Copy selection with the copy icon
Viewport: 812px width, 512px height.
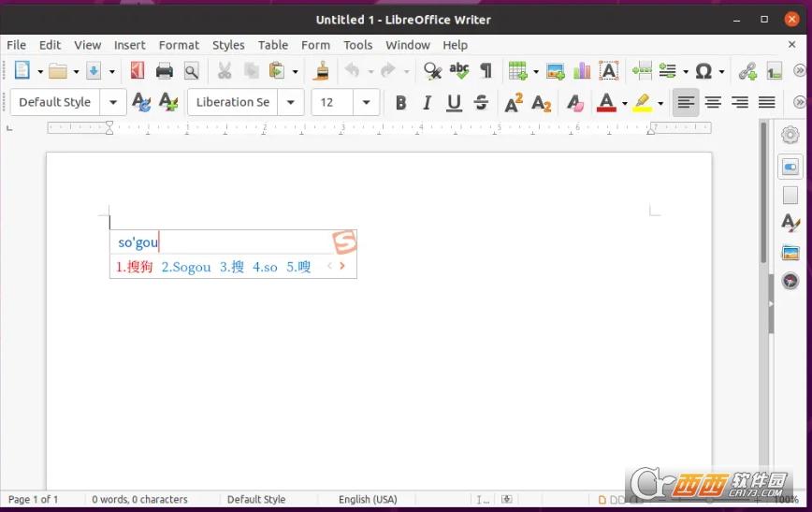(x=251, y=71)
